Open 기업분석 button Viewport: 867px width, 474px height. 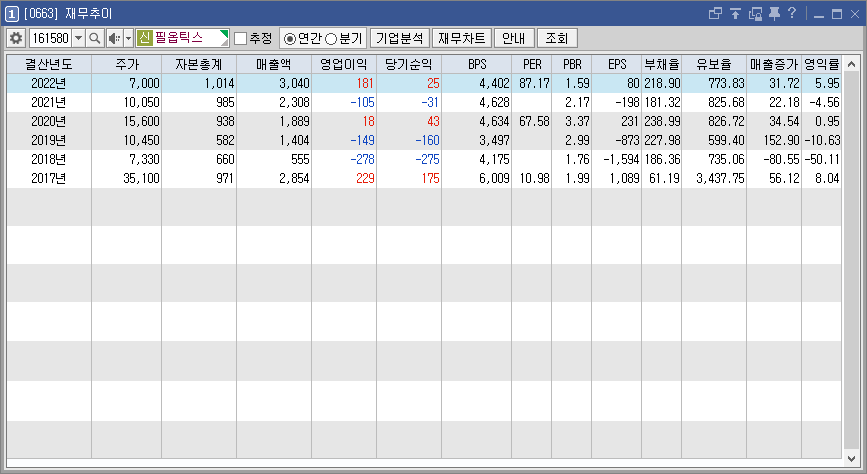[x=399, y=38]
